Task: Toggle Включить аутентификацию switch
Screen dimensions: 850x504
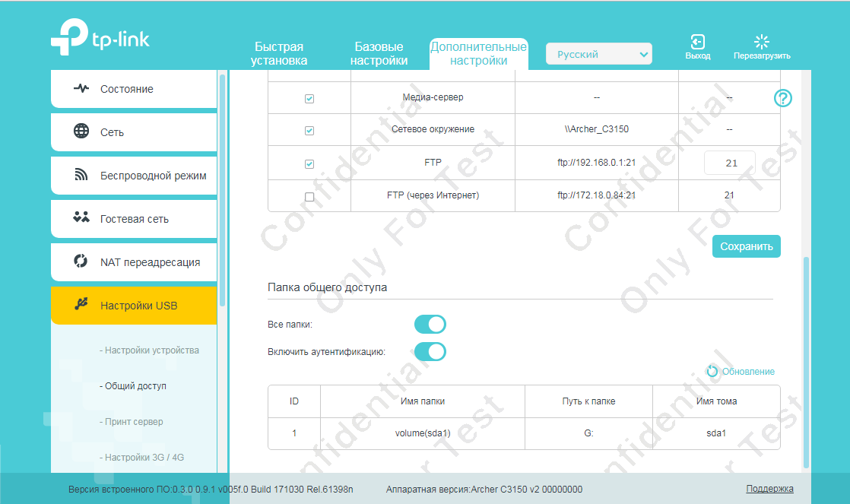Action: pos(430,351)
